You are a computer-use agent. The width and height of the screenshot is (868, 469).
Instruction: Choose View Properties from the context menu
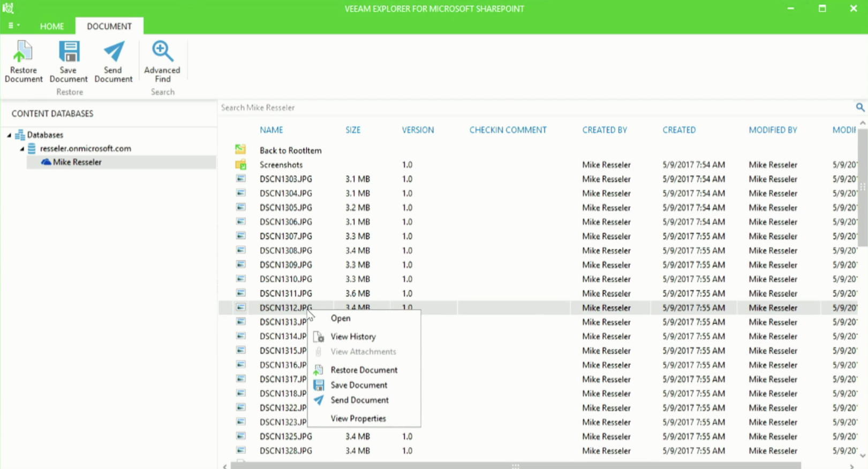click(x=358, y=418)
